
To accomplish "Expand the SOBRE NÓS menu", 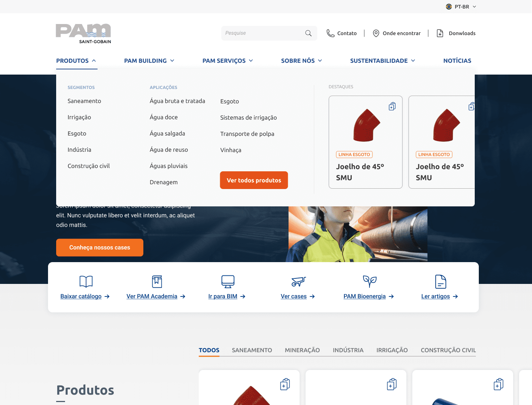I will pyautogui.click(x=302, y=61).
